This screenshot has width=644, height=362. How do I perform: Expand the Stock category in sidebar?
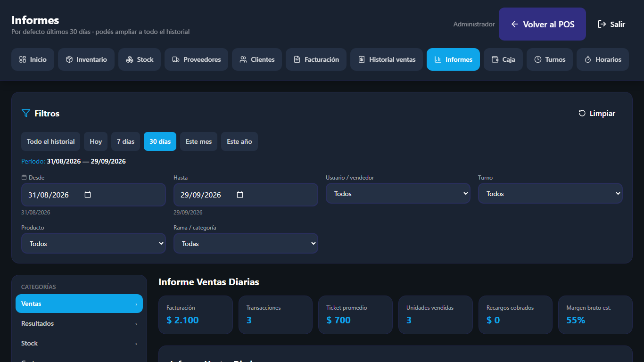79,344
